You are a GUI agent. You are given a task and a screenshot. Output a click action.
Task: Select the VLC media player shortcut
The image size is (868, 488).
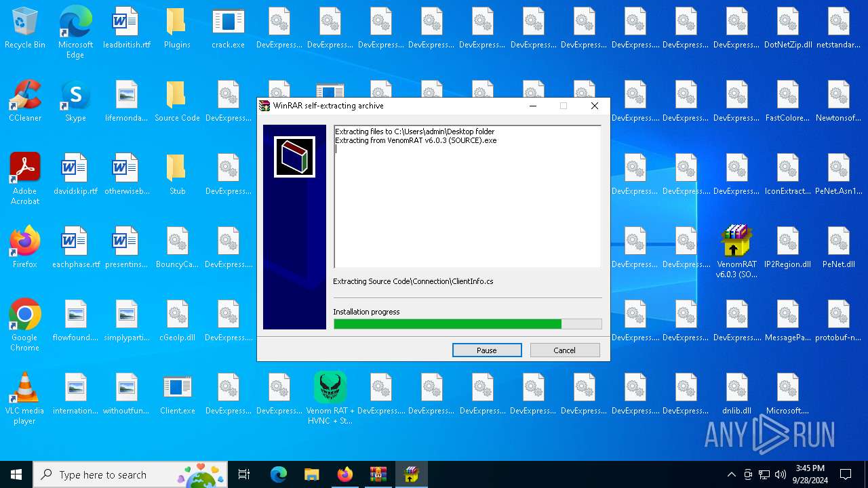[25, 399]
